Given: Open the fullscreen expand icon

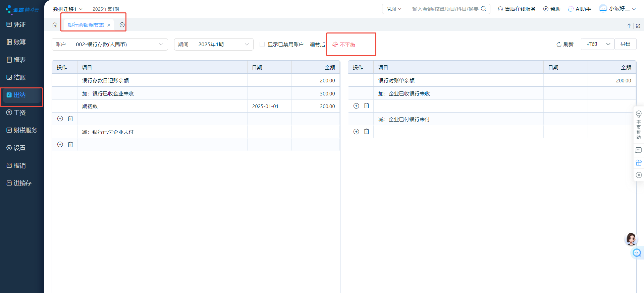Looking at the screenshot, I should pos(638,26).
